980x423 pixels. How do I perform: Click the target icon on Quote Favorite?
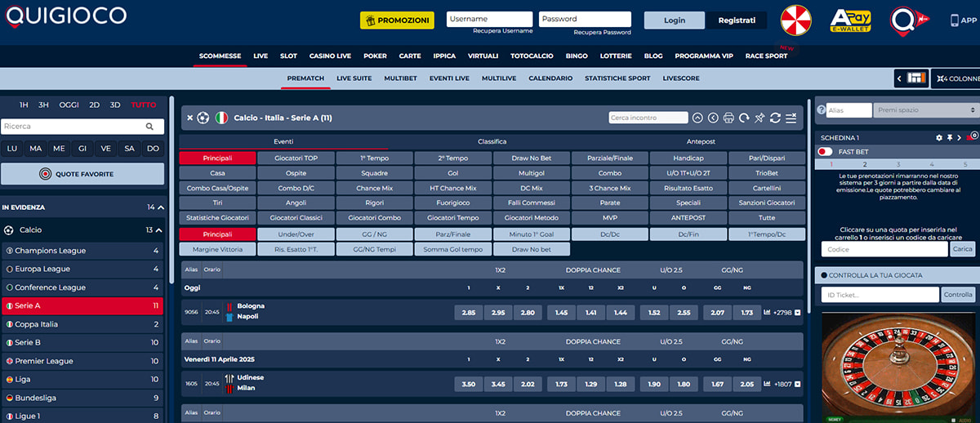(x=46, y=174)
